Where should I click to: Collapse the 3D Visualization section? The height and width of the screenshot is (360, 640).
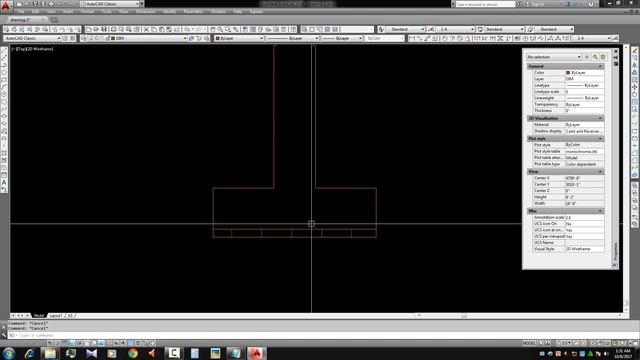coord(600,118)
